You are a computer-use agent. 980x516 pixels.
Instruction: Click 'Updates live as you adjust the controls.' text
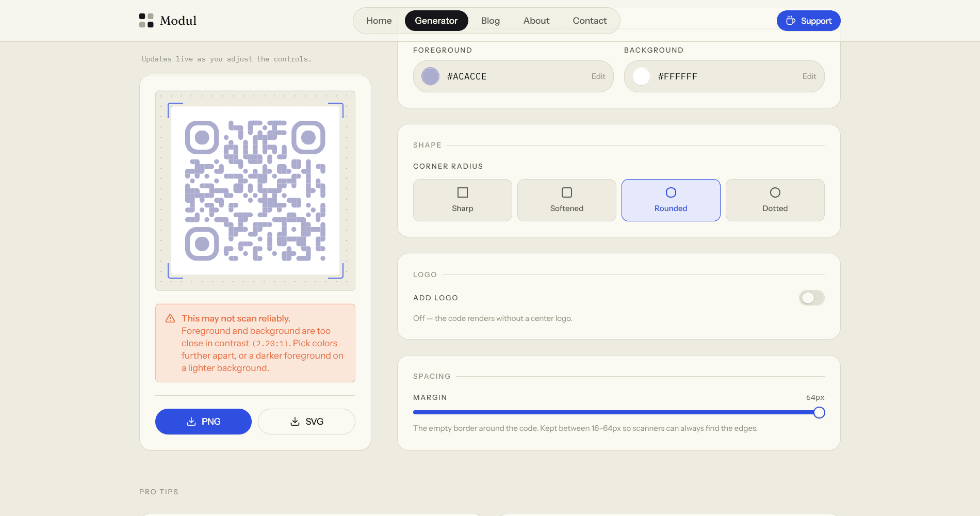click(226, 59)
